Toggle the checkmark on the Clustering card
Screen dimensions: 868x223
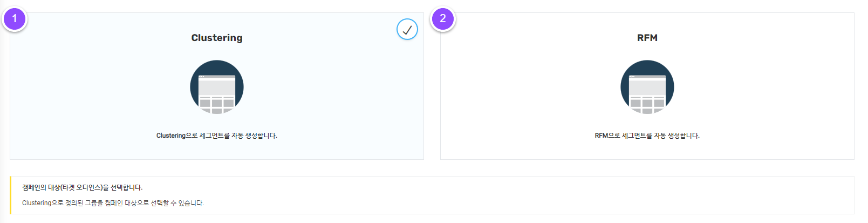click(x=407, y=30)
